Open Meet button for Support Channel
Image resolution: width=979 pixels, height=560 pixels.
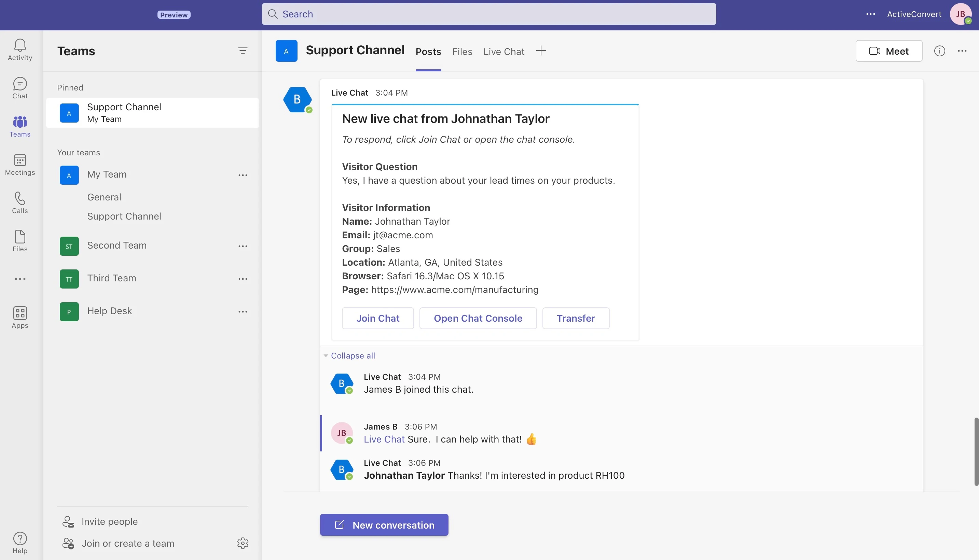889,51
